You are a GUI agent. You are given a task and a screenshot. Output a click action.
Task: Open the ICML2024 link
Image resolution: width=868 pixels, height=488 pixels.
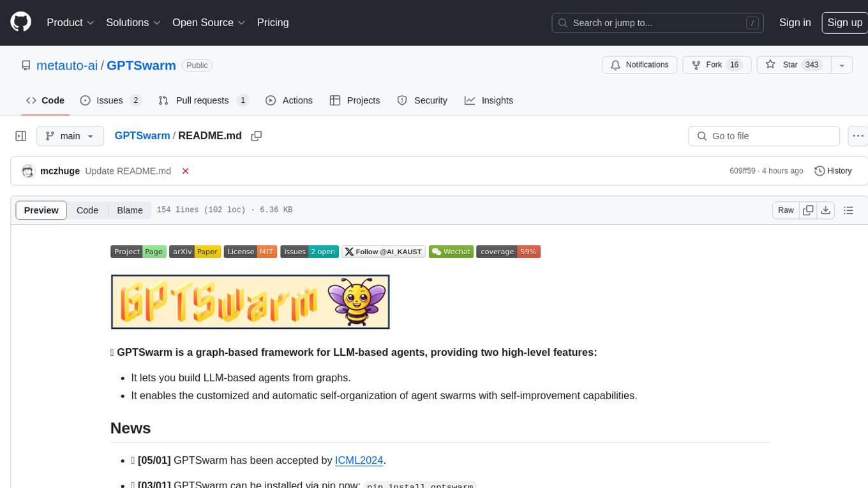(x=359, y=461)
